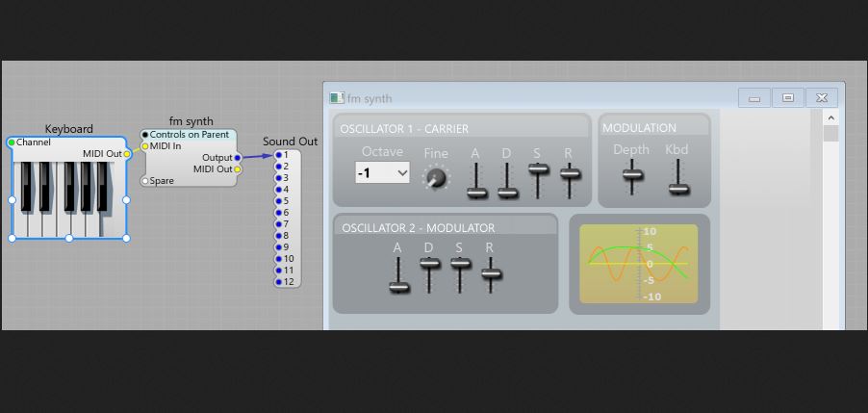Click Oscillator 2 Release (R) slider handle
The image size is (868, 413).
coord(491,273)
